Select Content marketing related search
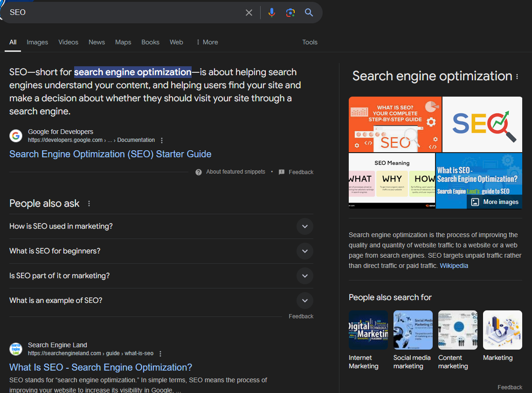 pyautogui.click(x=458, y=340)
